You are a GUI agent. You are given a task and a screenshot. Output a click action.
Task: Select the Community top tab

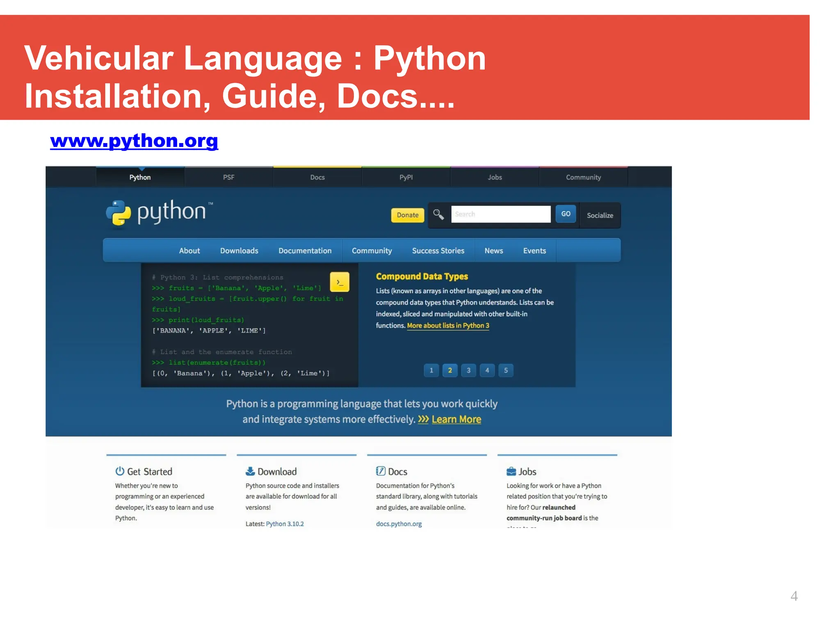(583, 177)
